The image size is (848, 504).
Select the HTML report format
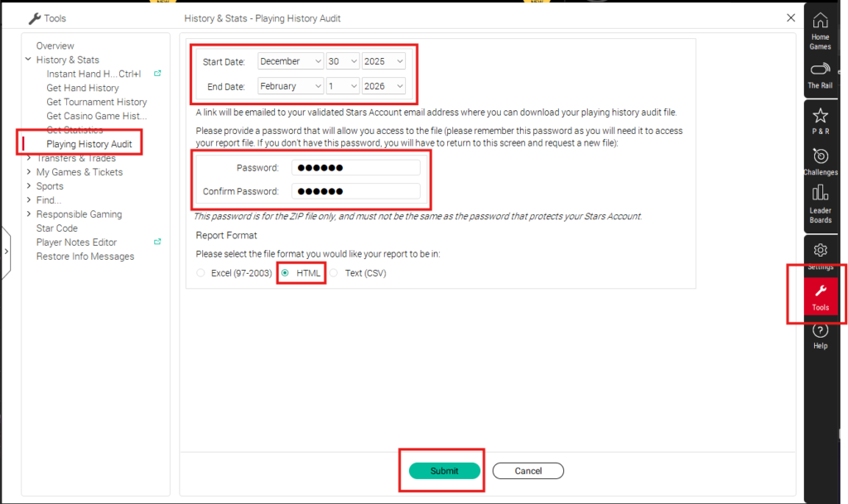tap(285, 273)
